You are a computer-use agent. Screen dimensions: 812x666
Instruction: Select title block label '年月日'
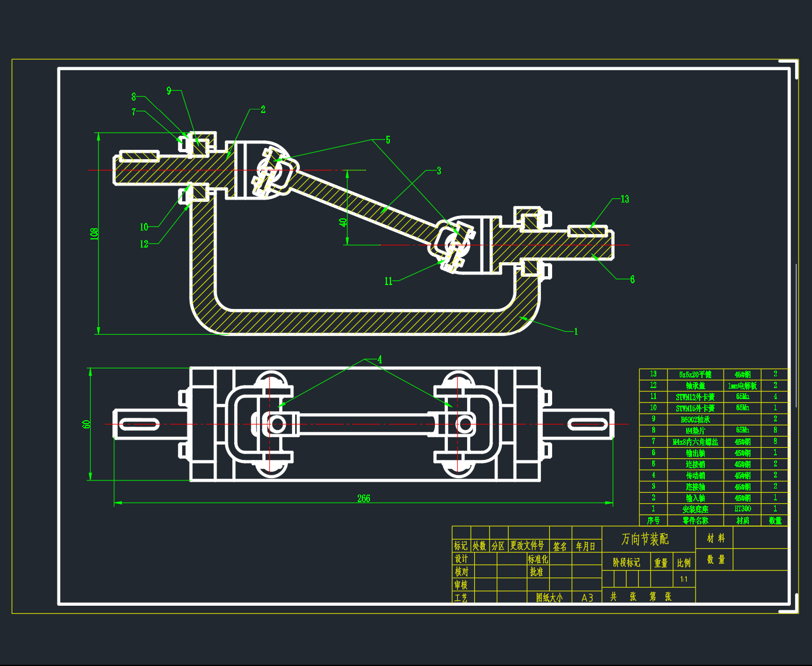[x=585, y=546]
